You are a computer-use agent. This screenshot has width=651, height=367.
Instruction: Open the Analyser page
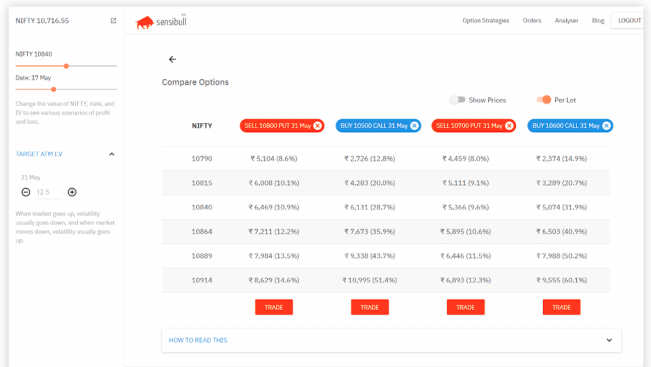[x=566, y=20]
